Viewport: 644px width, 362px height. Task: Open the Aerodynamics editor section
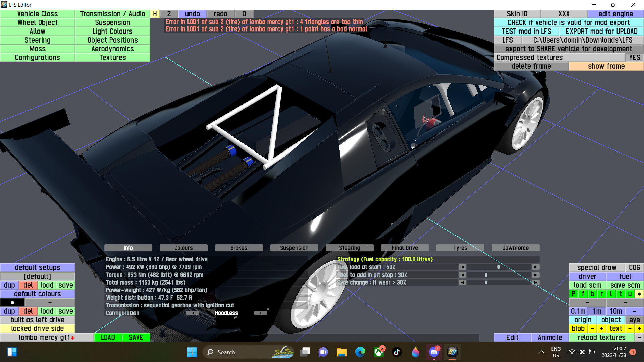pyautogui.click(x=112, y=49)
